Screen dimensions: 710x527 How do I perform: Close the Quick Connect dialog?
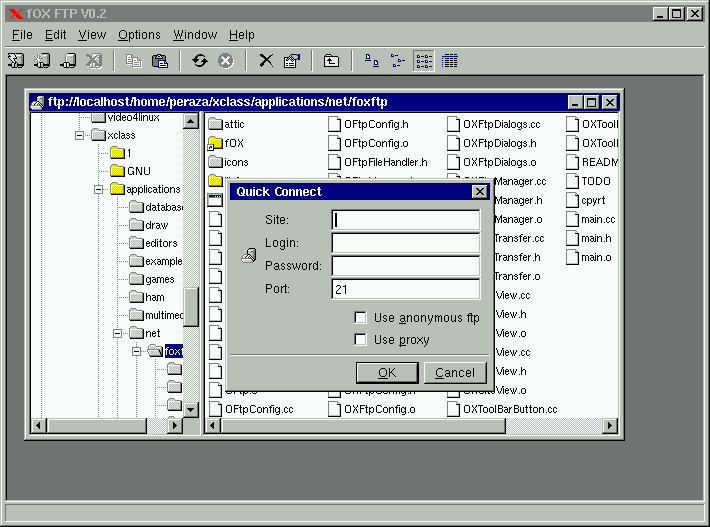pyautogui.click(x=480, y=192)
